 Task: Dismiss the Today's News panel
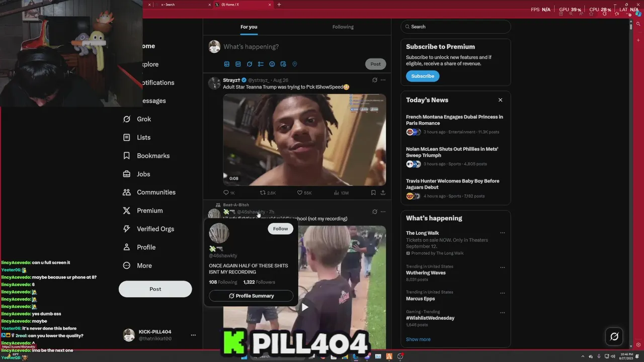click(x=500, y=100)
